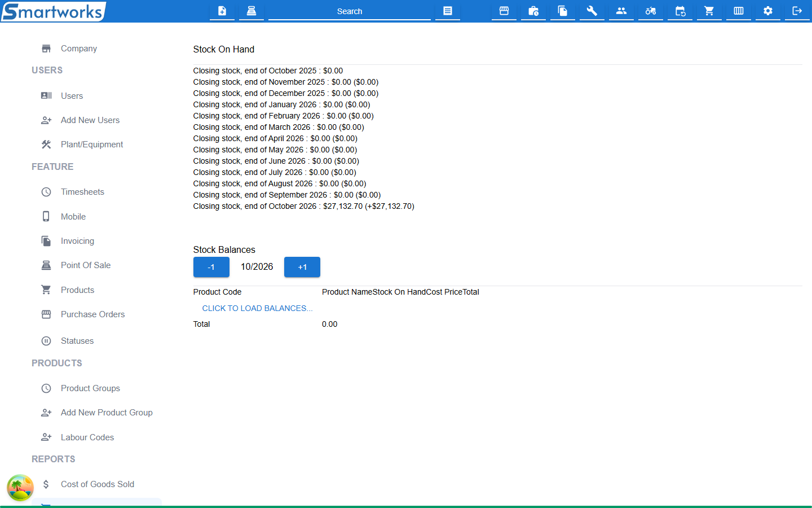Open the cash register icon in top bar
The height and width of the screenshot is (508, 812).
pos(251,11)
